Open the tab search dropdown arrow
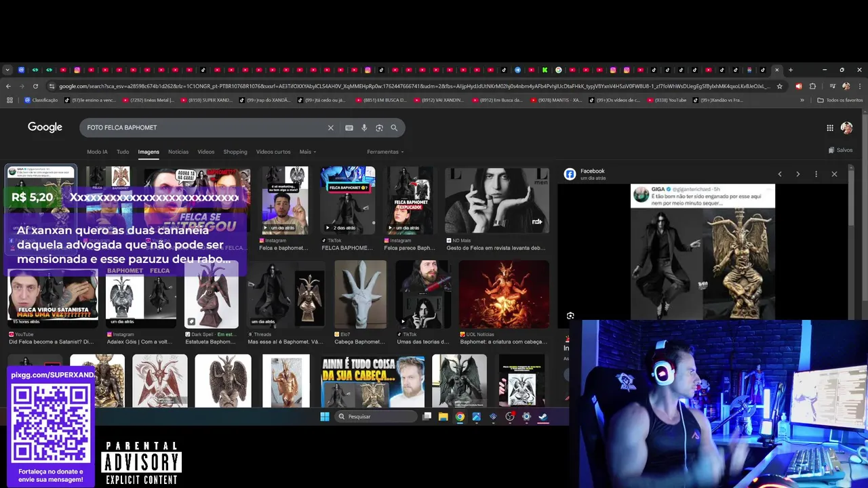The width and height of the screenshot is (868, 488). 7,70
